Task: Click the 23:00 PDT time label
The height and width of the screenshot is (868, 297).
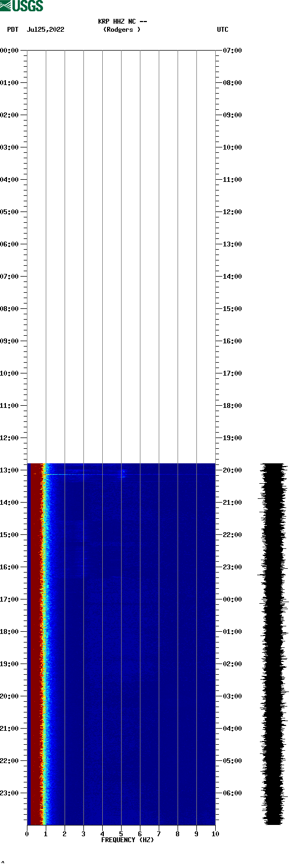Action: point(9,793)
